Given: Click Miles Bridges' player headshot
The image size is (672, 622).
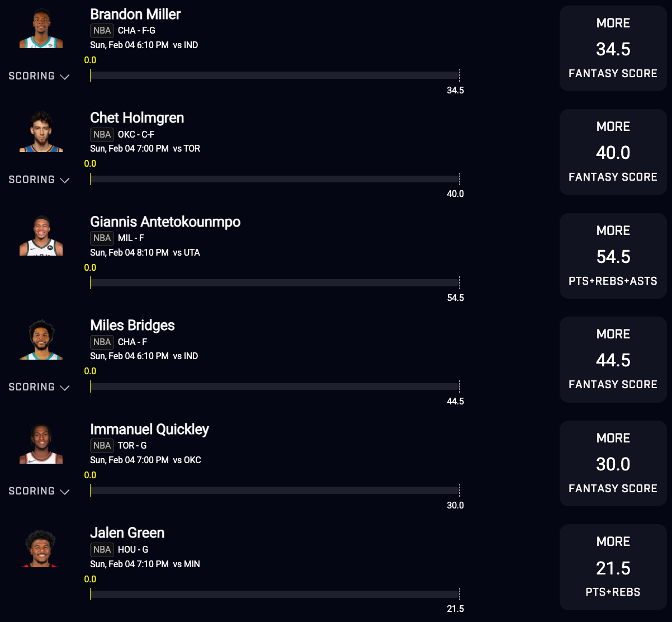Looking at the screenshot, I should click(41, 340).
